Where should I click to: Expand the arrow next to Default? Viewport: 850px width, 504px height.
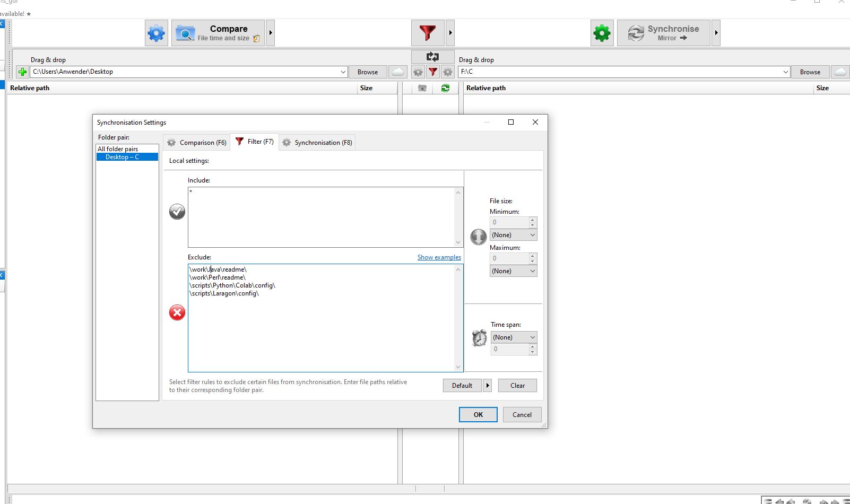pos(488,386)
